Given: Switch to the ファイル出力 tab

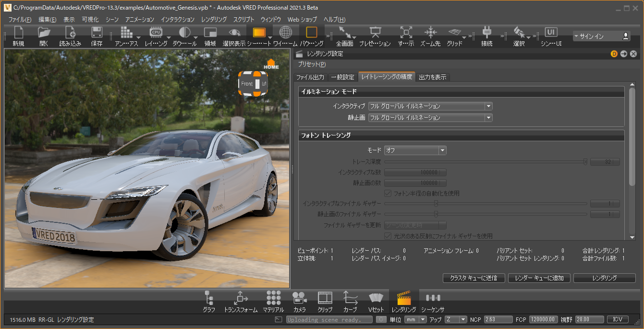Looking at the screenshot, I should tap(310, 77).
